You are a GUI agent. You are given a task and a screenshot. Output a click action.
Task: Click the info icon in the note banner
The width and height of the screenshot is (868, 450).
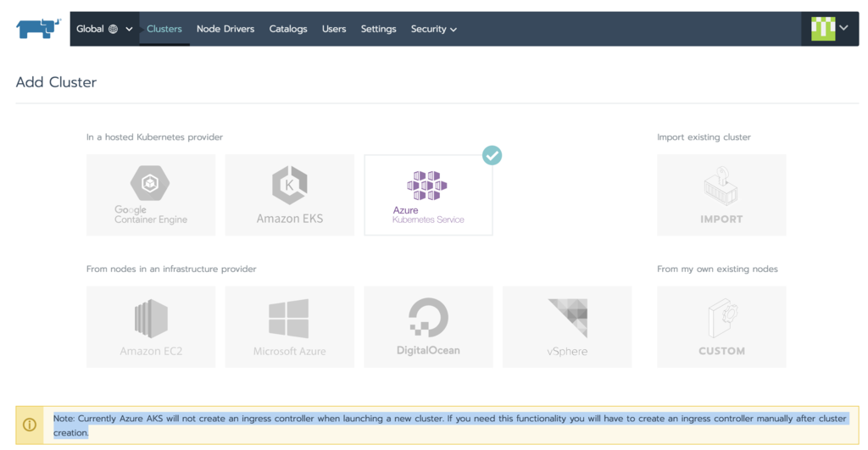[x=30, y=425]
